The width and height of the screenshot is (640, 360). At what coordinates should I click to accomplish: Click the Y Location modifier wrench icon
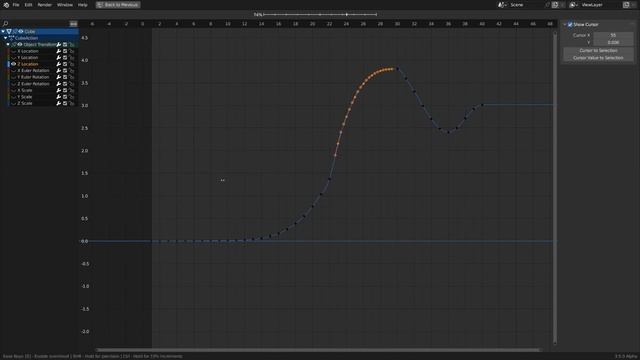point(58,58)
